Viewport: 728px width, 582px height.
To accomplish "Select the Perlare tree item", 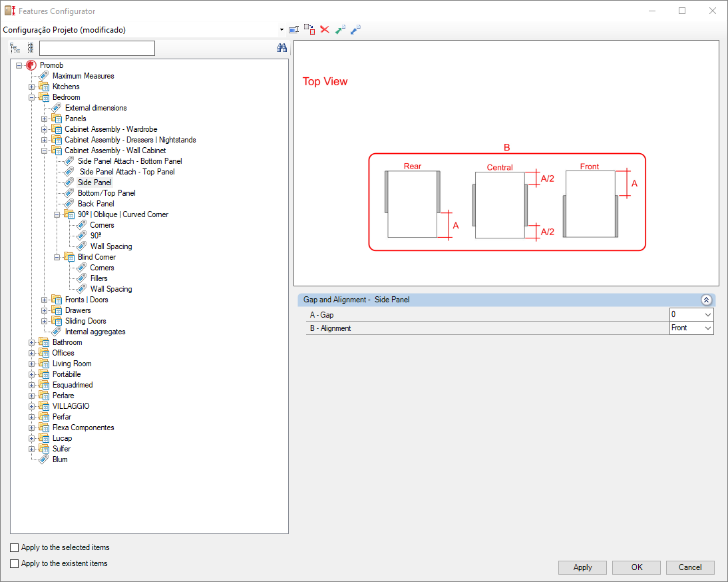I will [63, 396].
